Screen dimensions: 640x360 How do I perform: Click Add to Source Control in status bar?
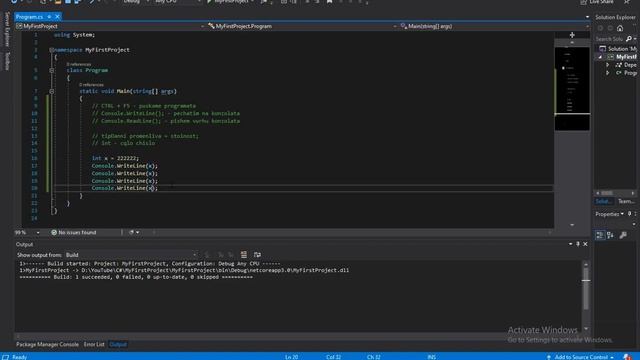[580, 357]
